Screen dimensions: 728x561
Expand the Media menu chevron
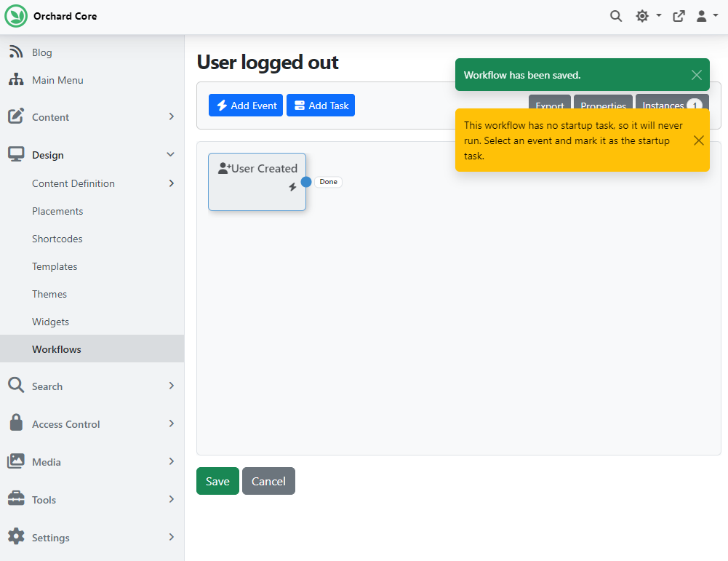click(x=172, y=461)
